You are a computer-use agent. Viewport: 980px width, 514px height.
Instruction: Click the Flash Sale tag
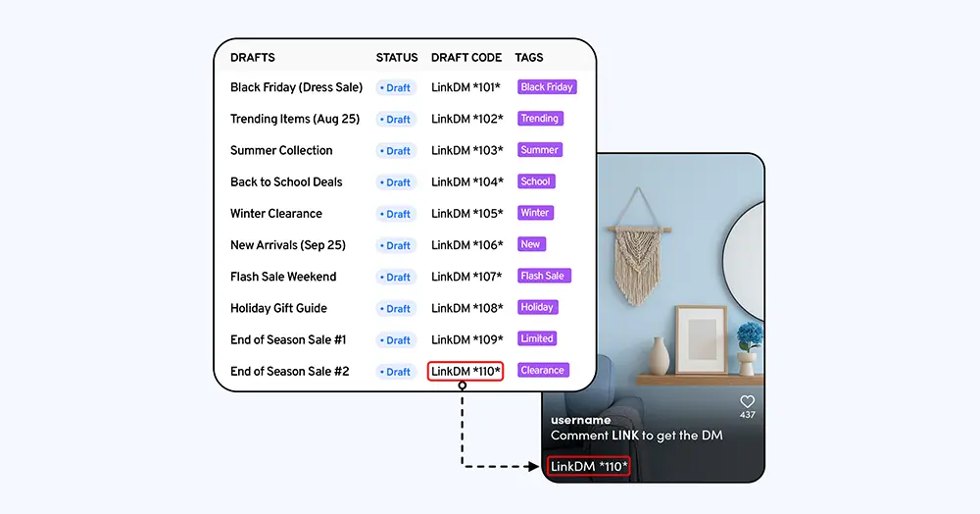(544, 276)
